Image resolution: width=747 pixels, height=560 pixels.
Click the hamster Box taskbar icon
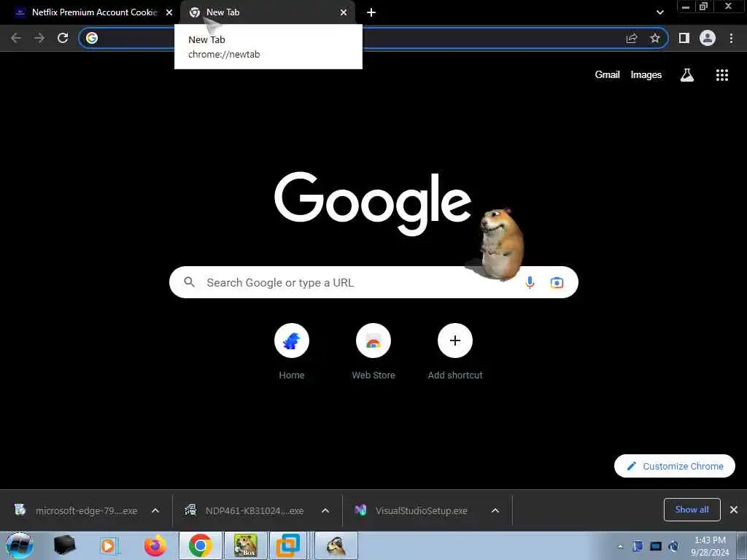[x=246, y=545]
